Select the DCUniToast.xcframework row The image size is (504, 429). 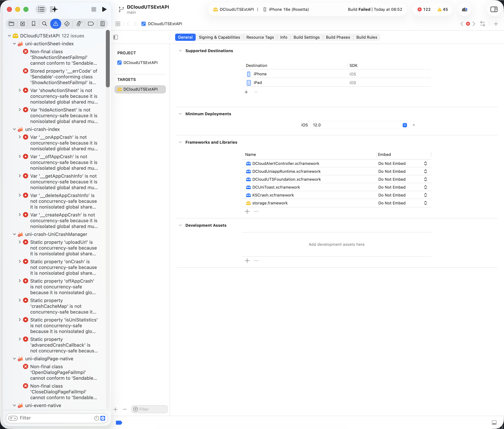(x=337, y=187)
